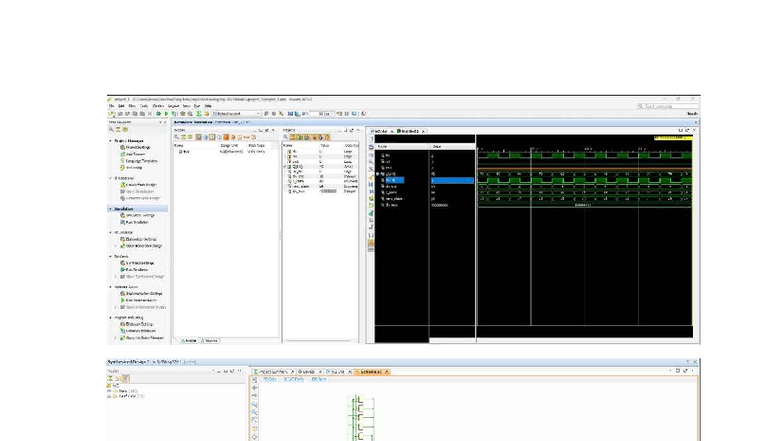Screen dimensions: 784x441
Task: Open Device tab in Synthesized Design window
Action: 309,372
